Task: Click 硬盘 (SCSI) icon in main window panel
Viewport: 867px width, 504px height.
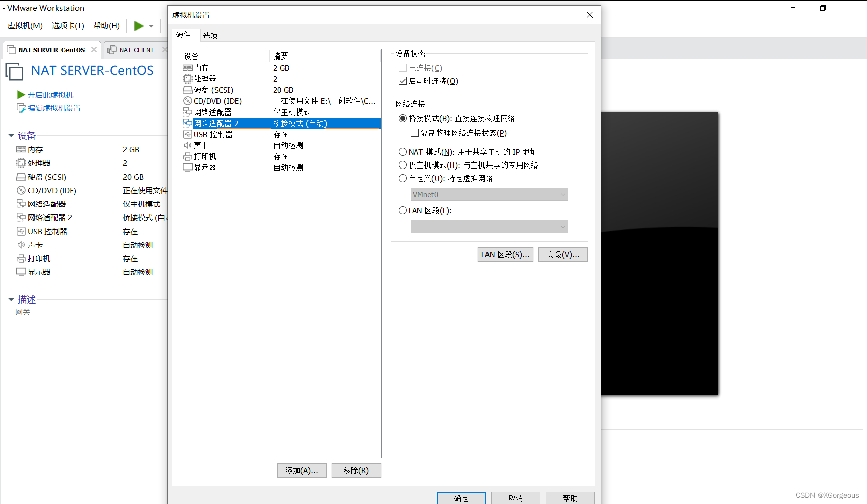Action: click(x=21, y=177)
